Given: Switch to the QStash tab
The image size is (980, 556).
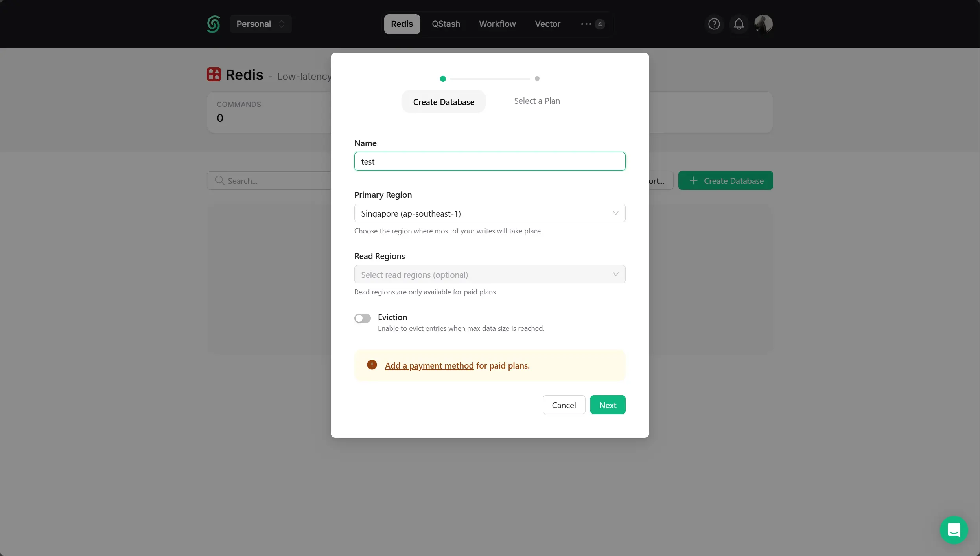Looking at the screenshot, I should 446,24.
